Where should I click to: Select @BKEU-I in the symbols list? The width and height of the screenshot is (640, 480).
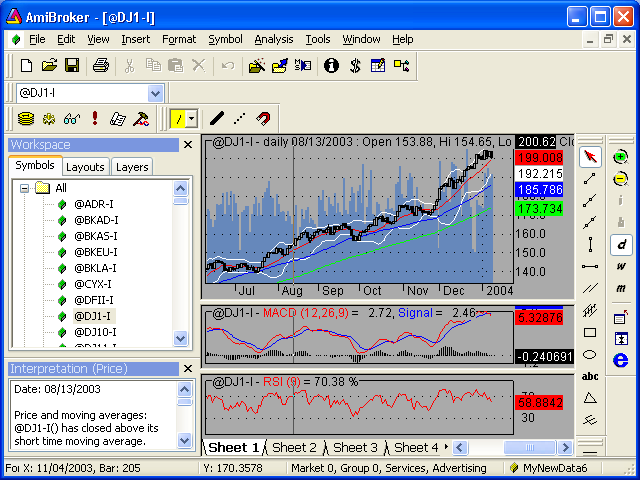coord(95,252)
